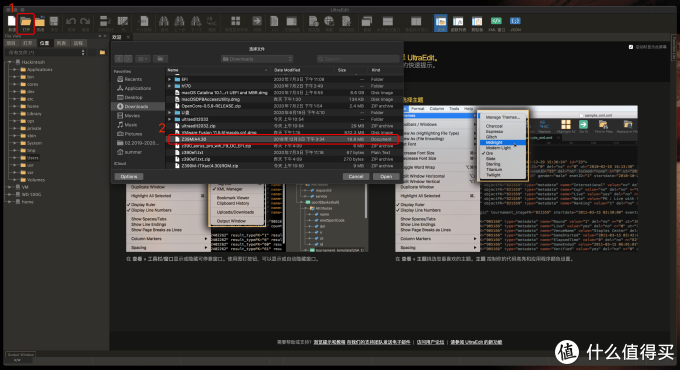Expand the WD 500G drive node
Viewport: 680px width, 370px height.
(10, 194)
